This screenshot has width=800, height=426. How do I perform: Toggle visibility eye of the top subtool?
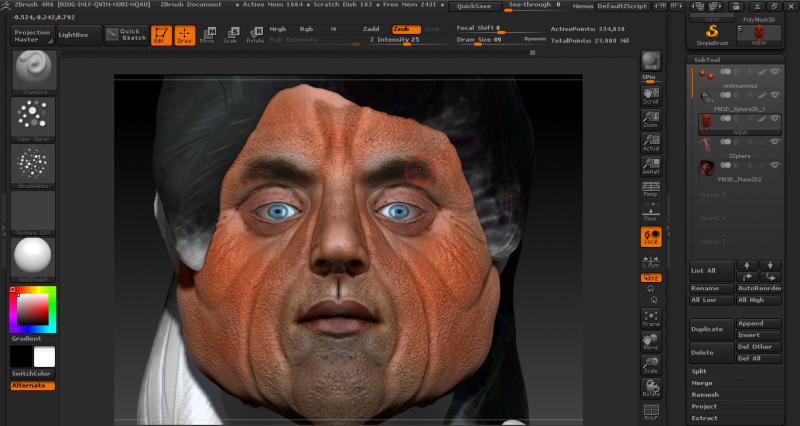[x=775, y=71]
